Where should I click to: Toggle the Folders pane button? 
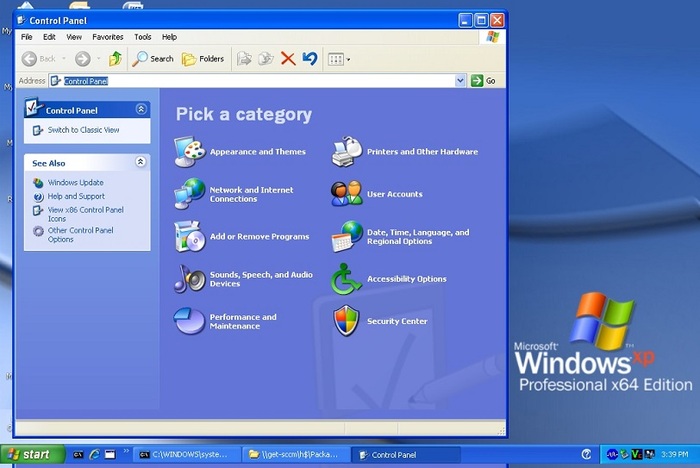tap(203, 59)
